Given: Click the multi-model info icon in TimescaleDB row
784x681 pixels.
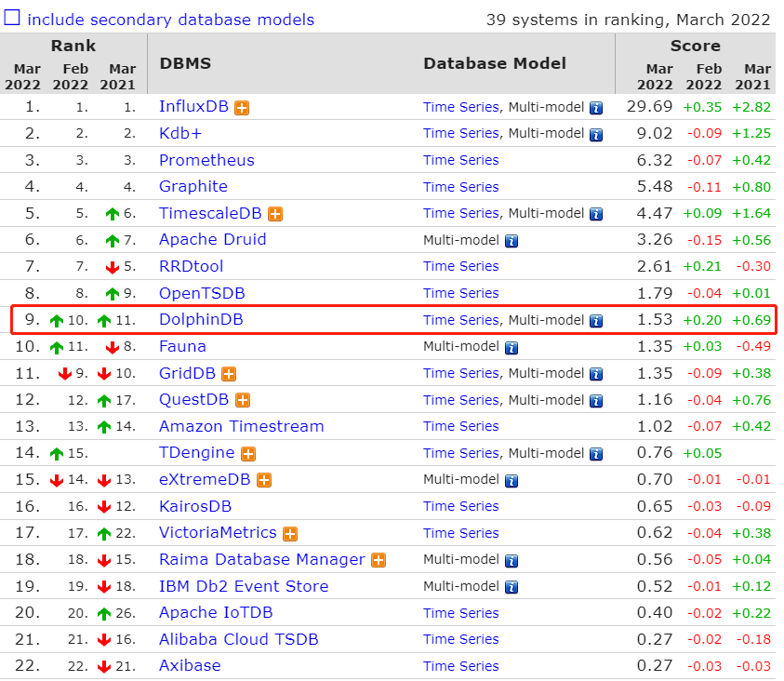Looking at the screenshot, I should coord(596,215).
